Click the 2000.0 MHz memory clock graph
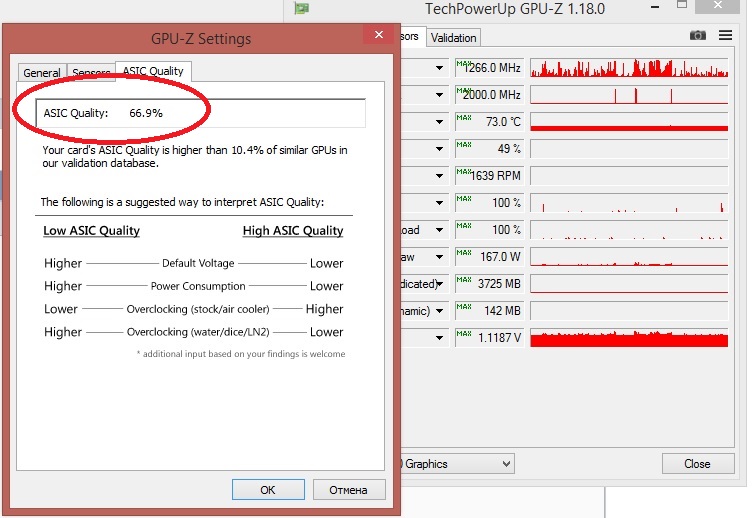752x518 pixels. [629, 95]
